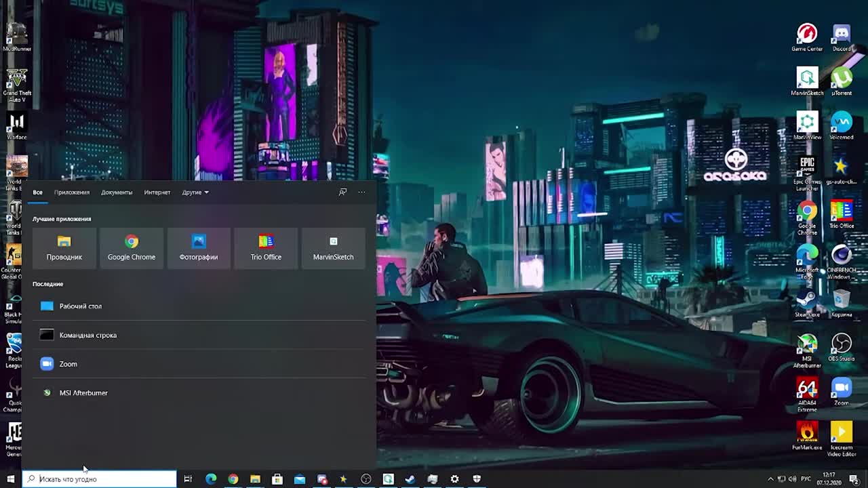Open OBS Studio from the taskbar
The width and height of the screenshot is (868, 488).
point(366,479)
